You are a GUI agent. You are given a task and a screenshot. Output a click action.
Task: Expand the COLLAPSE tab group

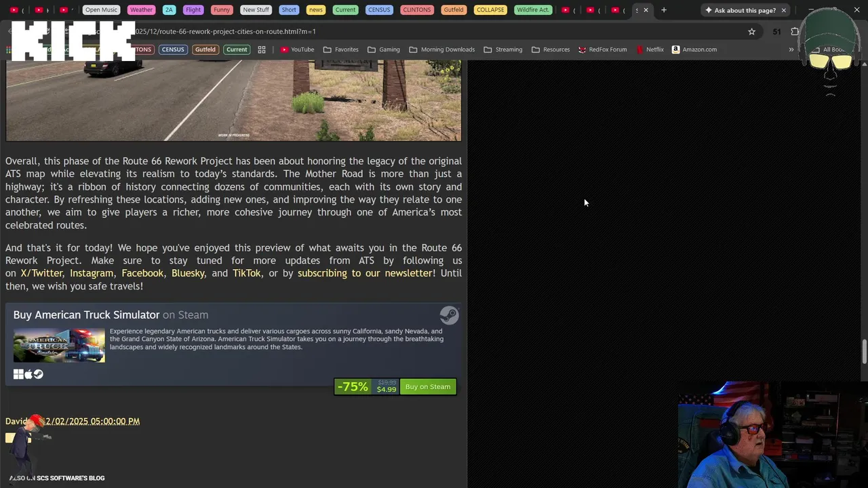[x=490, y=10]
